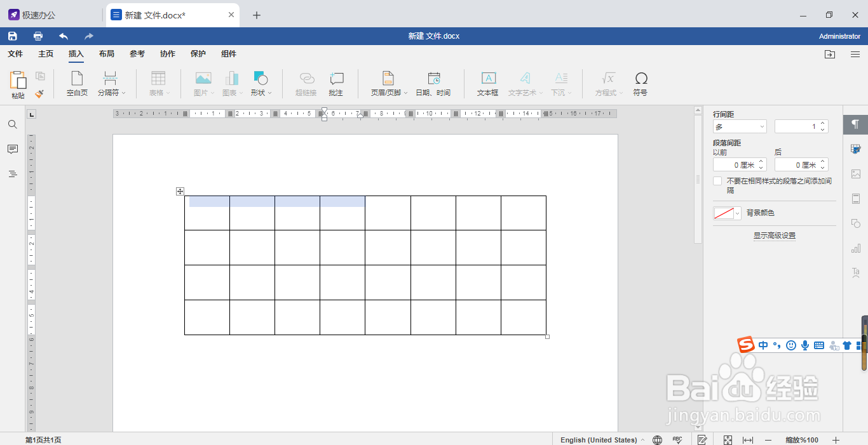Open the language selector English (United States)

click(x=602, y=440)
